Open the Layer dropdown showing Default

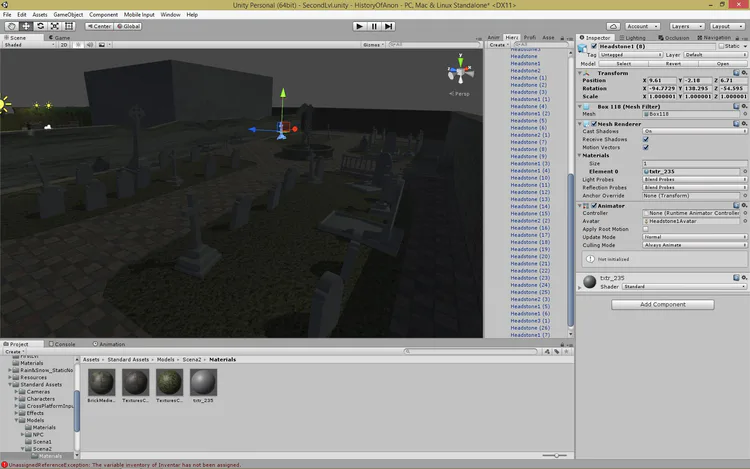715,55
